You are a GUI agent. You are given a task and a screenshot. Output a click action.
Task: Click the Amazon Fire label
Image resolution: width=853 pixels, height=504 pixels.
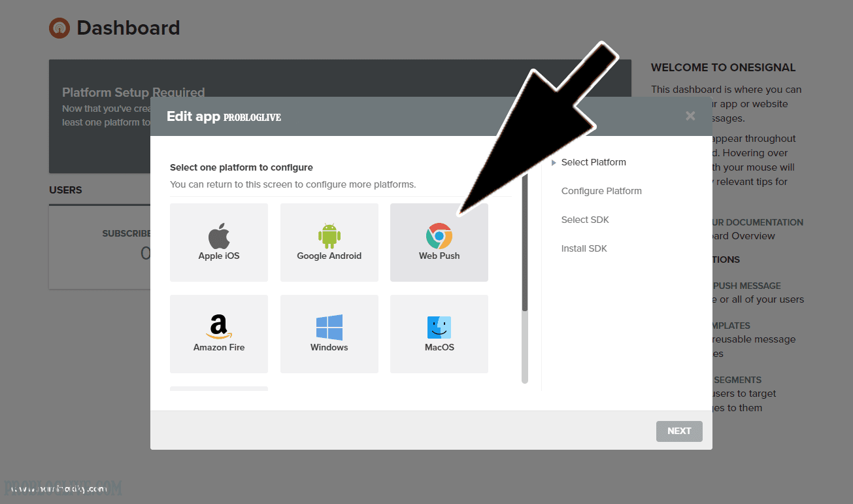coord(219,347)
